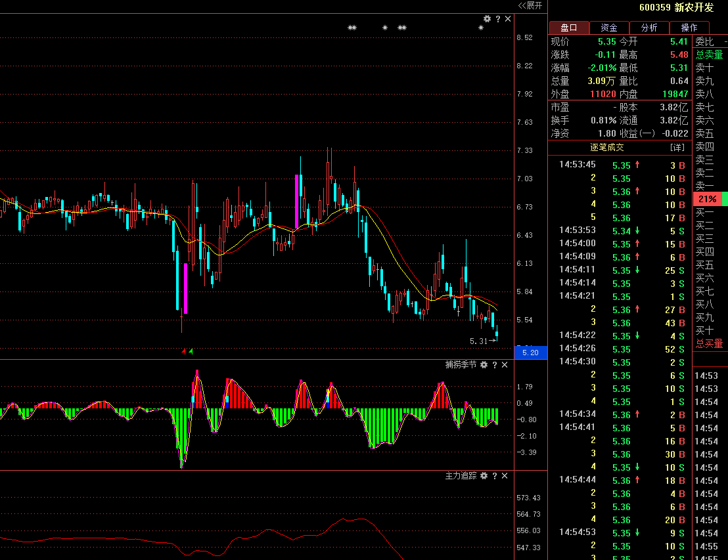Open main chart settings gear
Image resolution: width=728 pixels, height=560 pixels.
click(x=487, y=19)
